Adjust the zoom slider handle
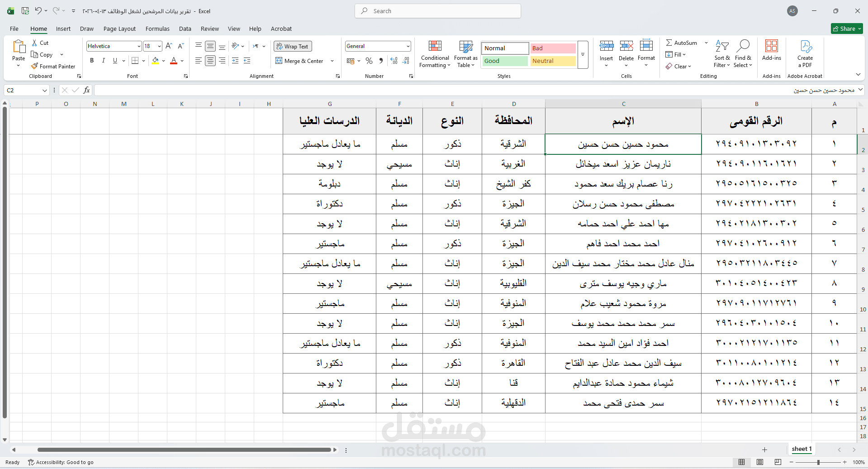This screenshot has width=868, height=469. 818,462
